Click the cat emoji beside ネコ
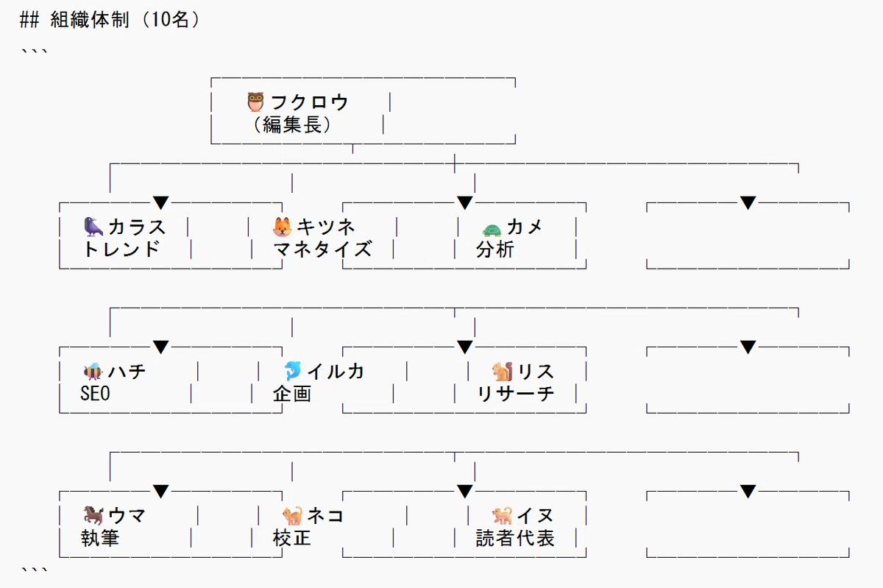Screen dimensions: 883x588 pos(292,515)
